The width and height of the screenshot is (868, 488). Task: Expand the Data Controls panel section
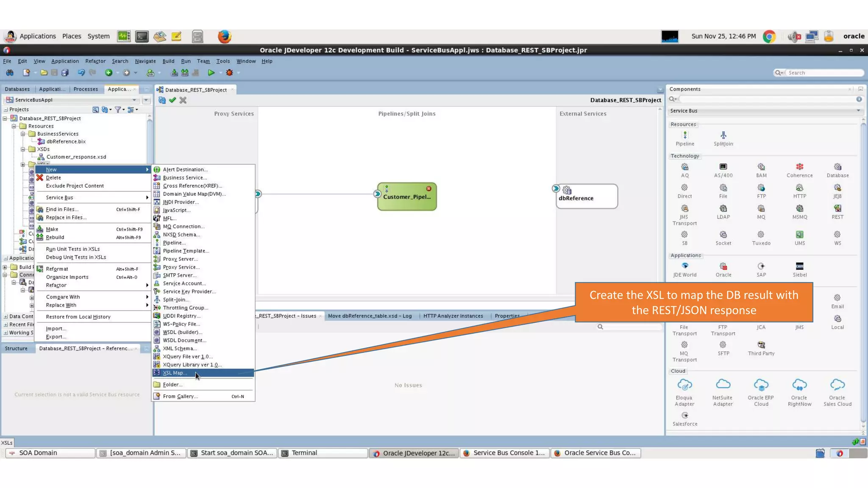click(6, 316)
